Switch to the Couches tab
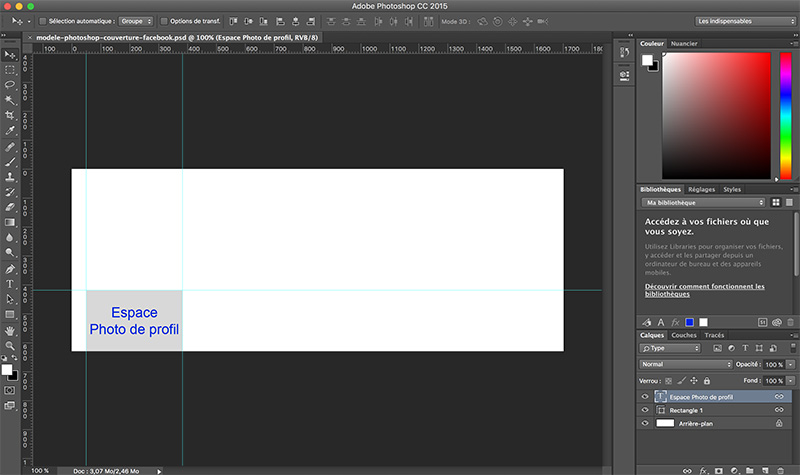The image size is (800, 475). point(684,335)
